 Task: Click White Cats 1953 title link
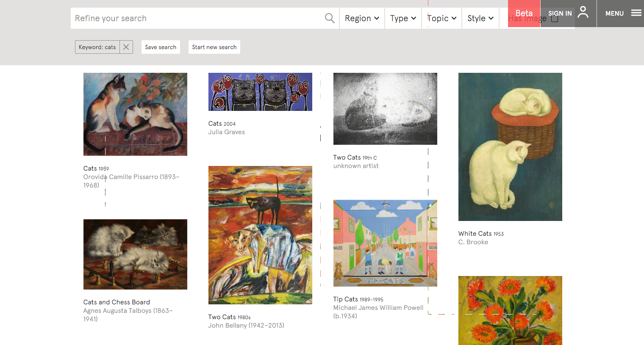[481, 234]
